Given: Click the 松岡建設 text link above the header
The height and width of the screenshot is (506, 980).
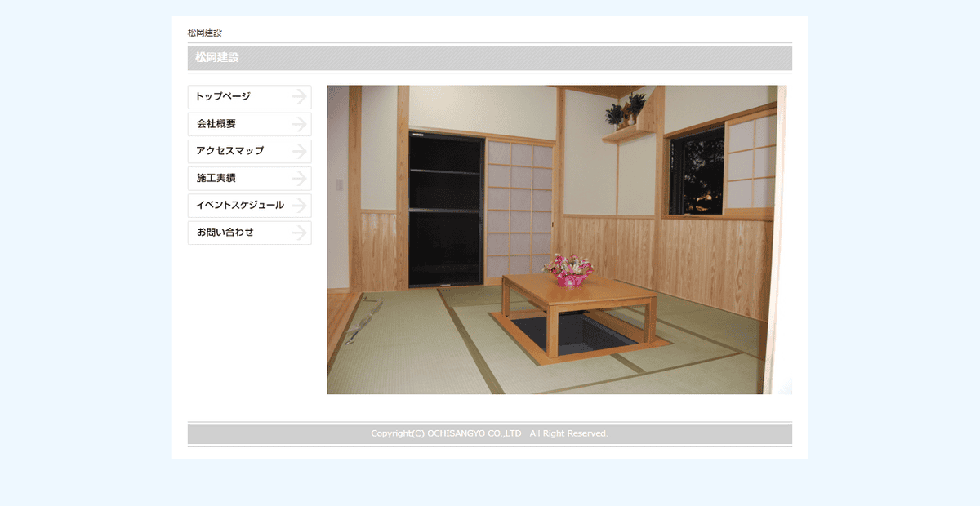Looking at the screenshot, I should tap(205, 32).
